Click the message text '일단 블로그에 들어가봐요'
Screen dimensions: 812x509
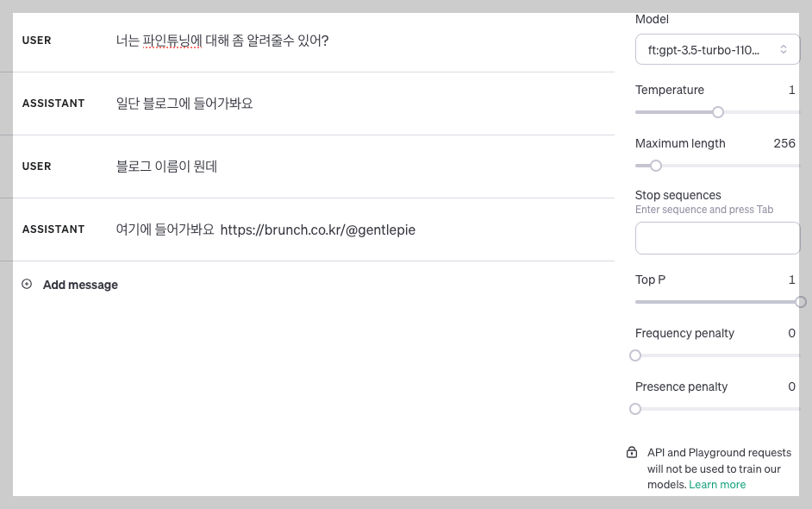[x=184, y=104]
